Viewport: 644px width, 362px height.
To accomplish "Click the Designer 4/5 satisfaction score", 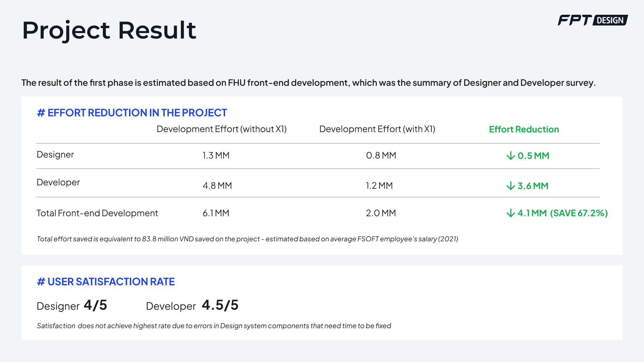I will click(95, 305).
